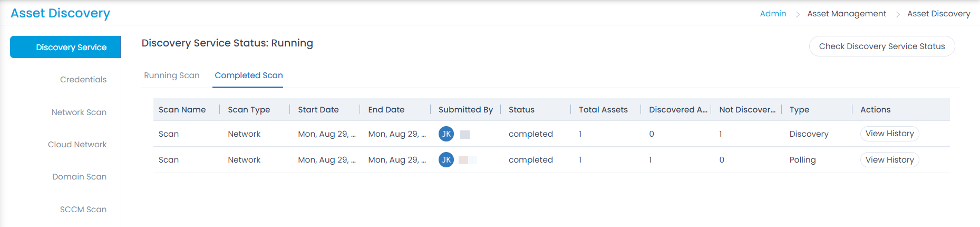
Task: Open discovered assets count link in Polling row
Action: click(651, 160)
